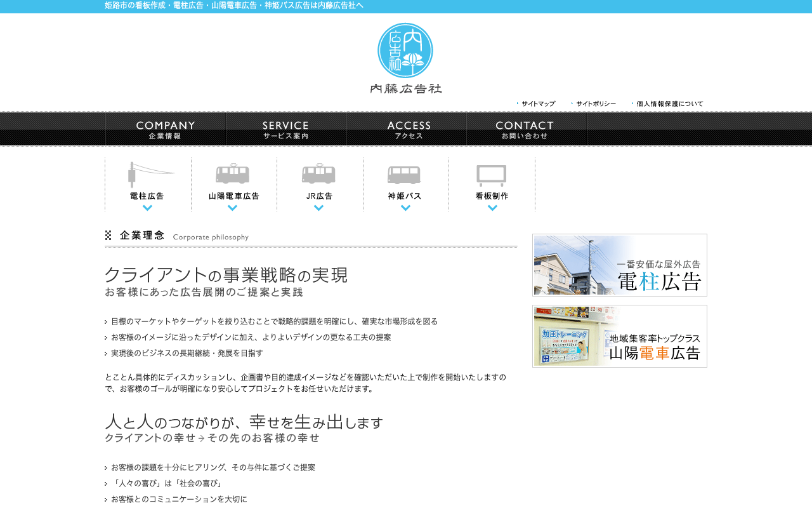Screen dimensions: 812x508
Task: Click the bullet 「人々の喜び」は「社会の喜び」
Action: (165, 483)
